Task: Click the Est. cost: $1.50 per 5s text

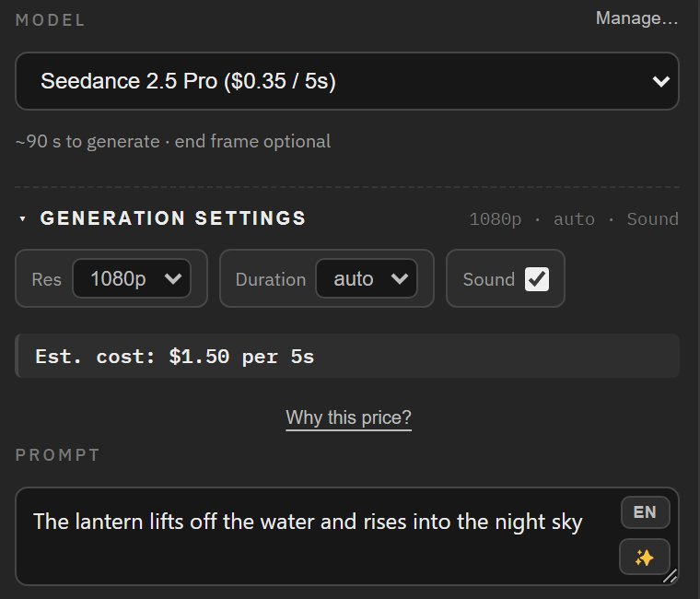Action: tap(175, 357)
